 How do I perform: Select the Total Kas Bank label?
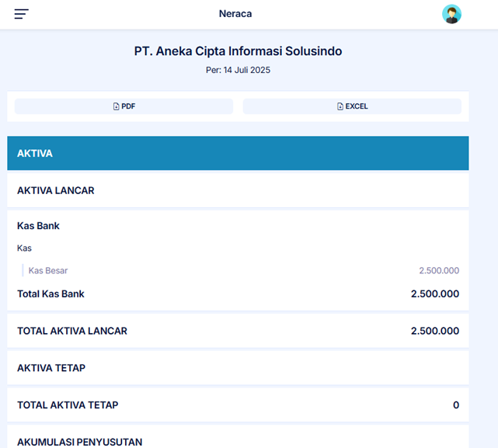click(51, 294)
